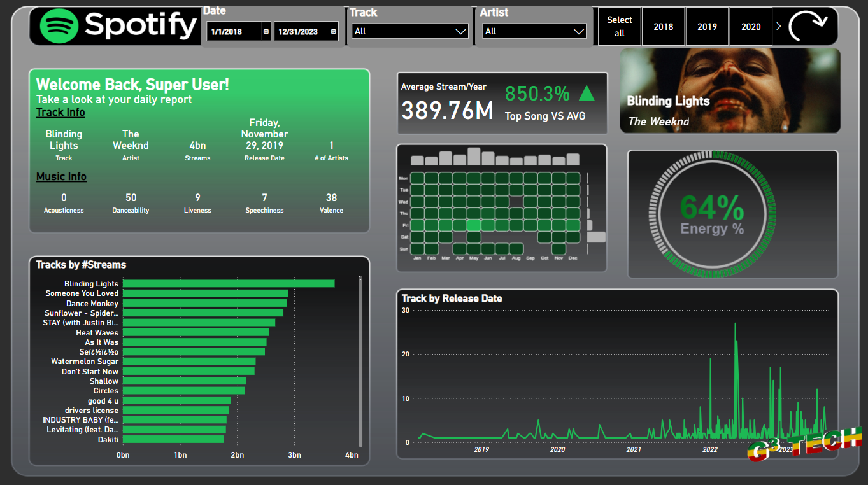Click the Friday, November 29, 2019 release date
Screen dimensions: 868x485
pyautogui.click(x=264, y=134)
